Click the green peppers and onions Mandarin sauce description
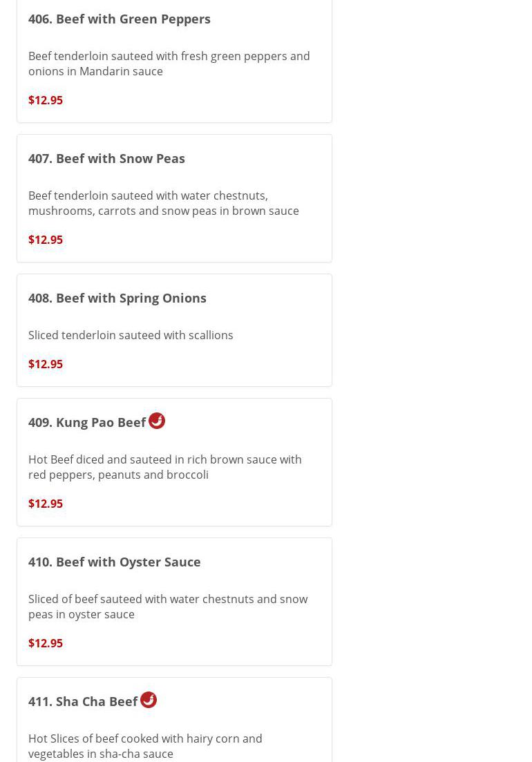 (169, 64)
